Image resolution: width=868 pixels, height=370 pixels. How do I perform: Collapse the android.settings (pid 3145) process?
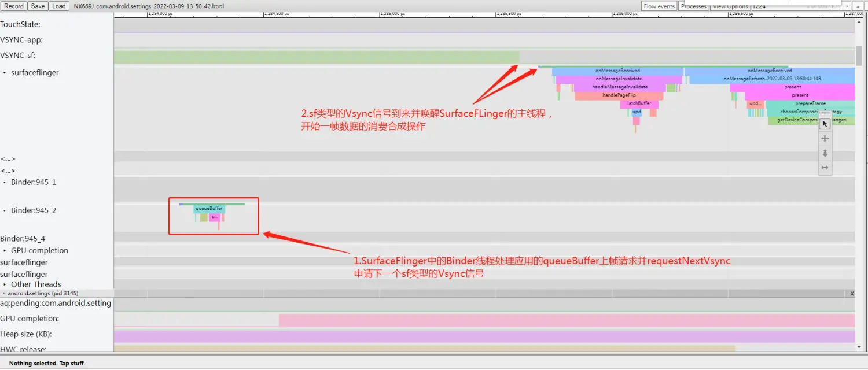pos(3,294)
